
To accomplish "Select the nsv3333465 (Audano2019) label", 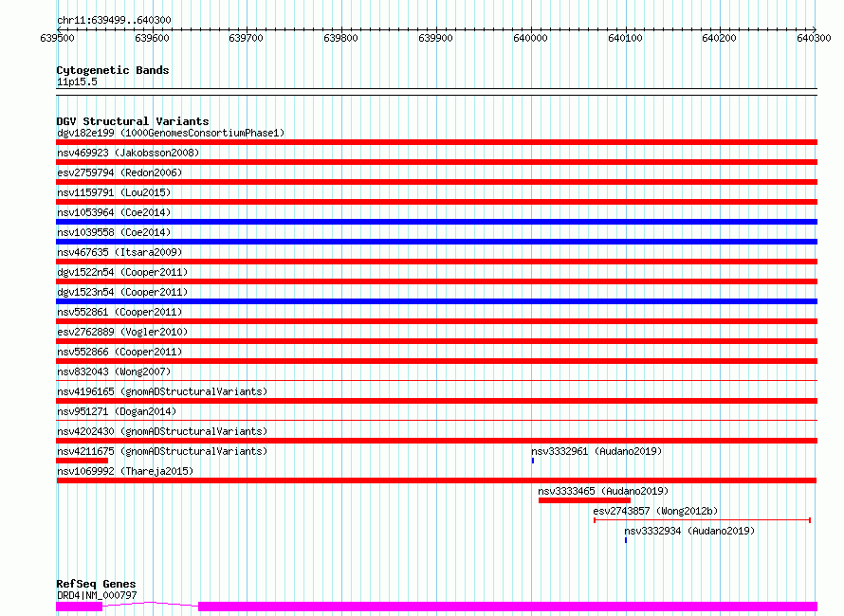I will point(603,491).
